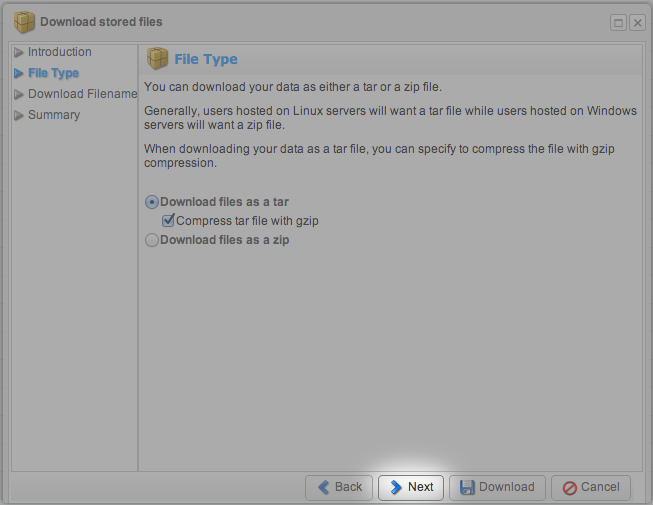Click the package icon beside File Type heading

point(157,59)
